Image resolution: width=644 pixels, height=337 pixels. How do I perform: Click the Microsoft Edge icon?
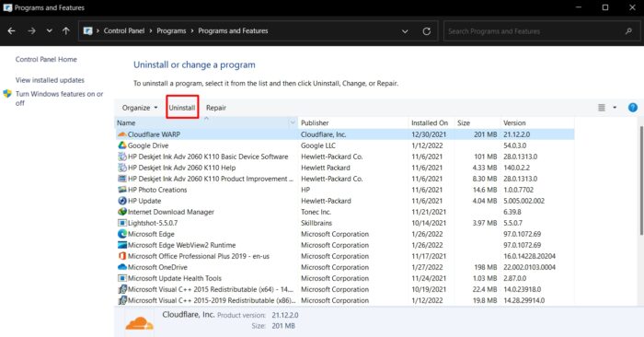pos(122,234)
